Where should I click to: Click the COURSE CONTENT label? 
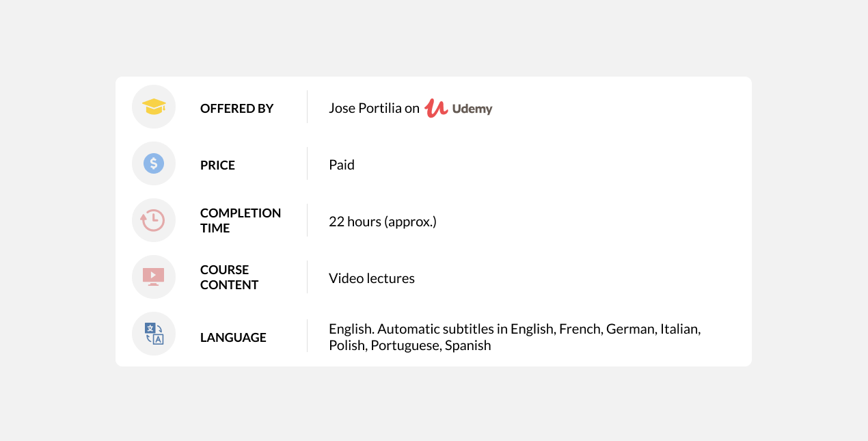click(x=229, y=277)
